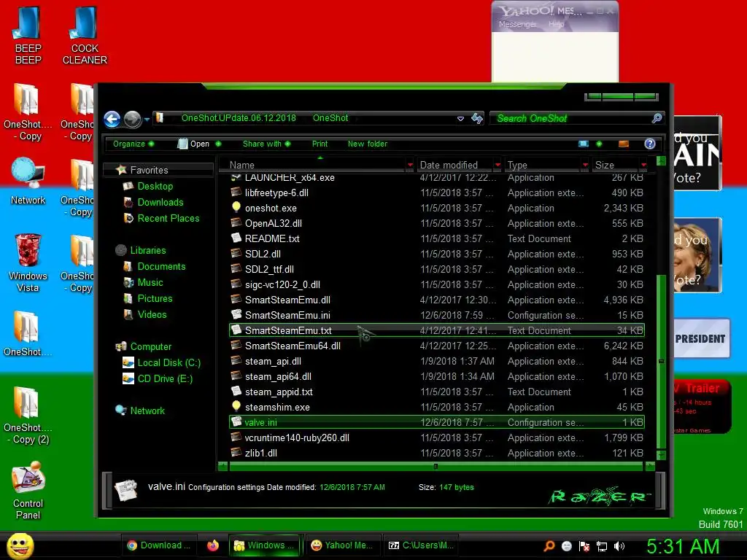Switch to 7-Zip C:\Users taskbar button
Screen dimensions: 747x560
pyautogui.click(x=421, y=545)
